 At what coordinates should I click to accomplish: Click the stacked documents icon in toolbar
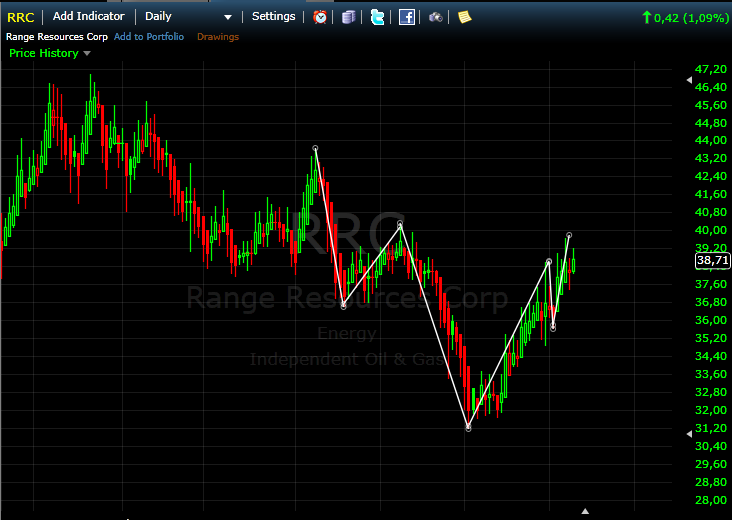tap(348, 17)
